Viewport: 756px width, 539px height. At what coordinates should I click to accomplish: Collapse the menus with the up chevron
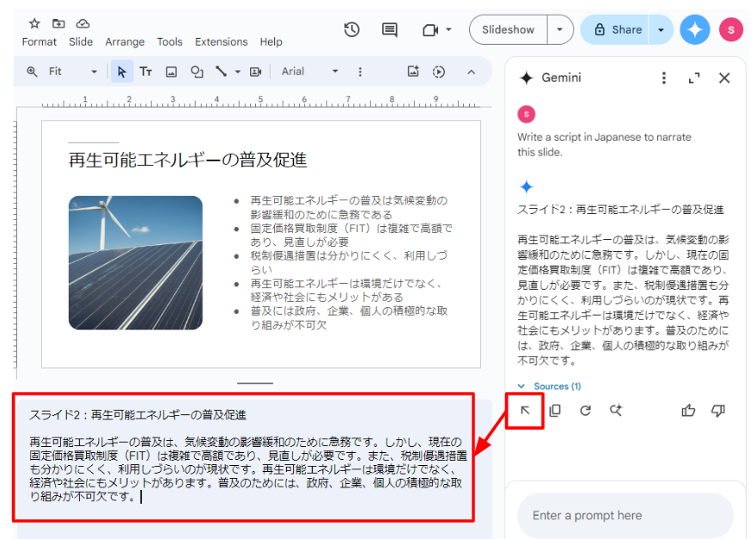point(471,72)
